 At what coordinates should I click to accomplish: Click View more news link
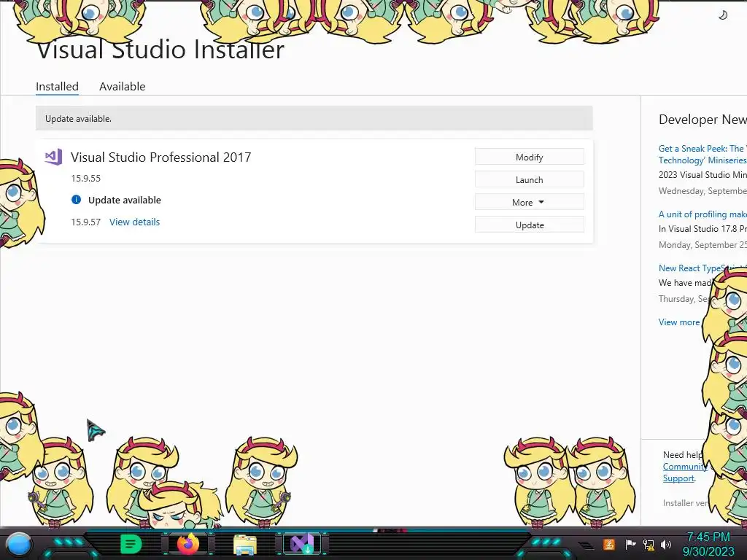(x=679, y=322)
